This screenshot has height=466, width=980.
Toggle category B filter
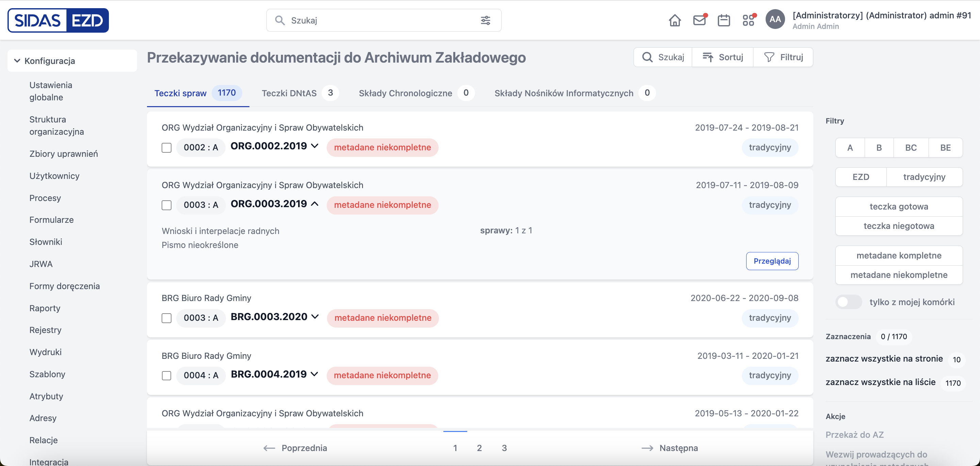pos(879,148)
